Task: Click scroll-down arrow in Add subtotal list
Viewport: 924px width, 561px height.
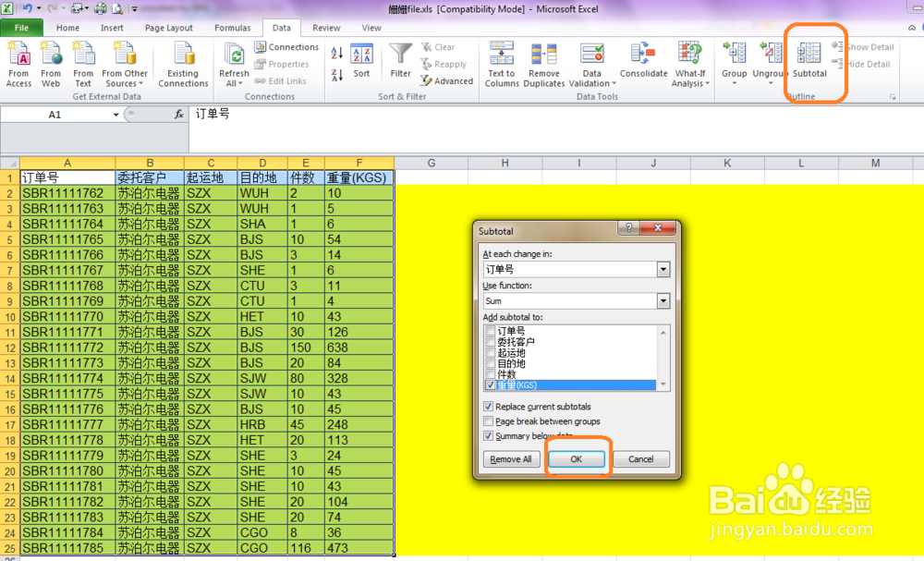Action: tap(663, 384)
